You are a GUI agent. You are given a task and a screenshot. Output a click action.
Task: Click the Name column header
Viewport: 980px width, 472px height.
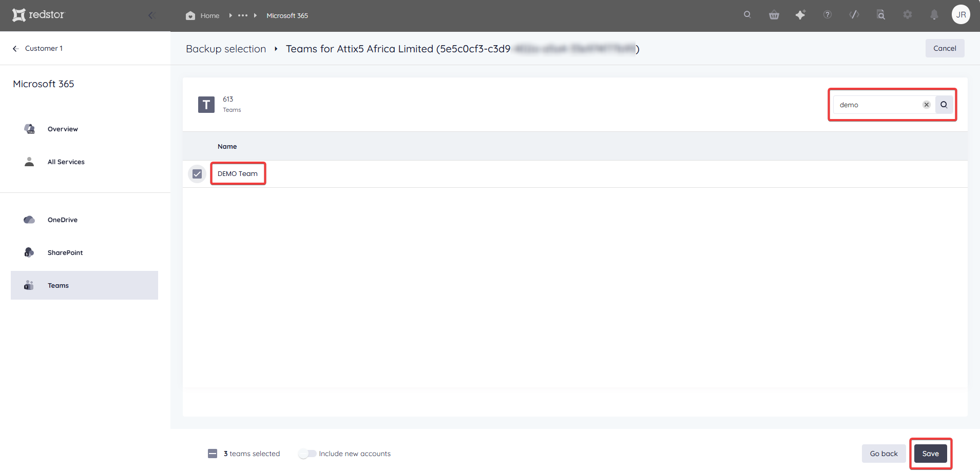[227, 146]
